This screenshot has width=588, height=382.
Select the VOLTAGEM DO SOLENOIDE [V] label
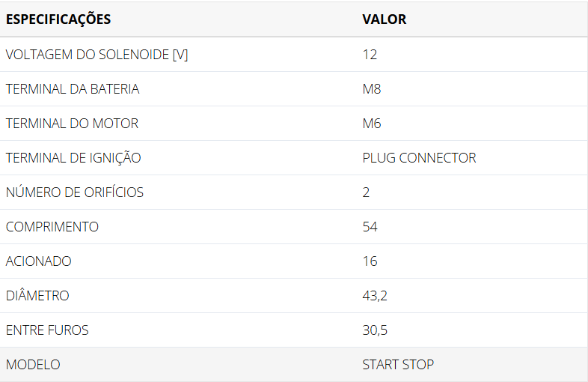point(97,55)
